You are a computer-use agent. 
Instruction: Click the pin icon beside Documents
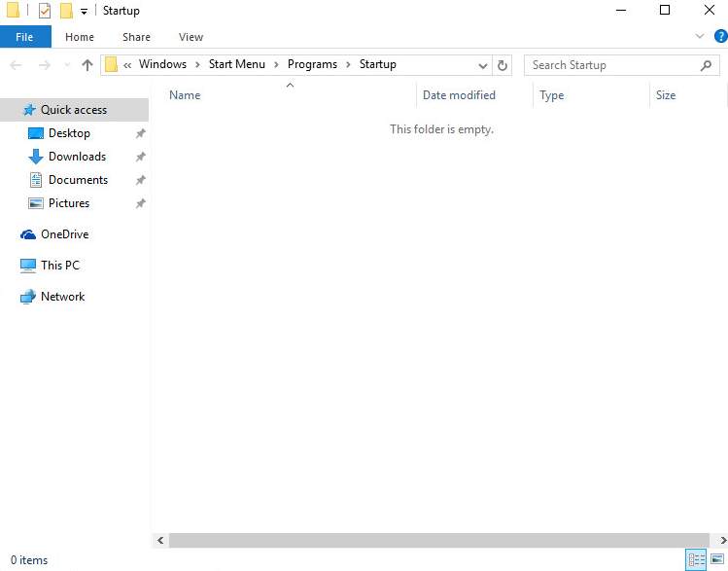pos(140,180)
